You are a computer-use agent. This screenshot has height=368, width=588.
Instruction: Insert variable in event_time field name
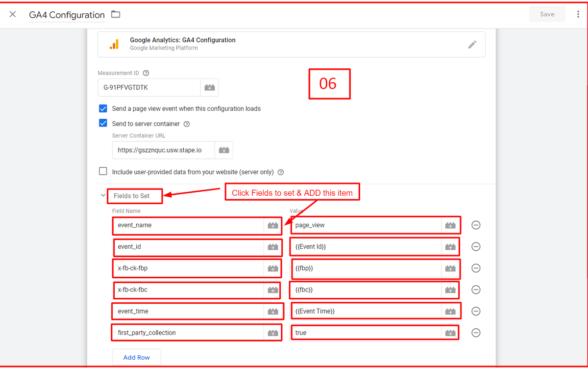(273, 312)
